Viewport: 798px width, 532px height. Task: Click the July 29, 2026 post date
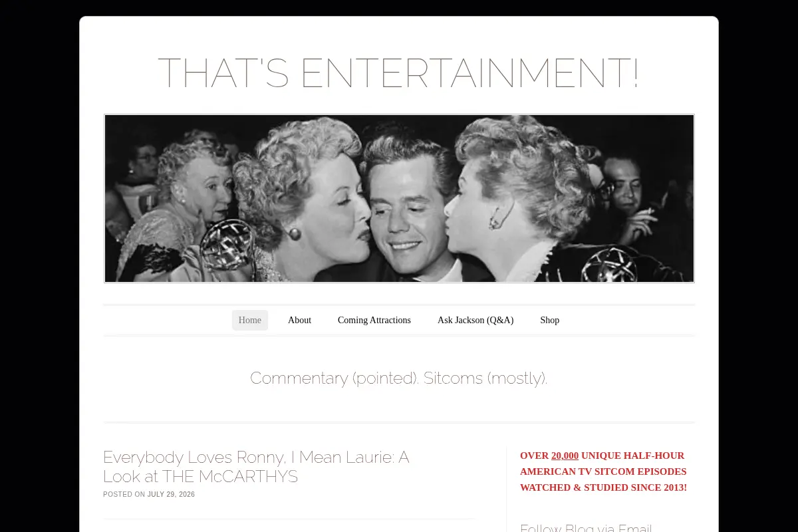click(x=171, y=495)
